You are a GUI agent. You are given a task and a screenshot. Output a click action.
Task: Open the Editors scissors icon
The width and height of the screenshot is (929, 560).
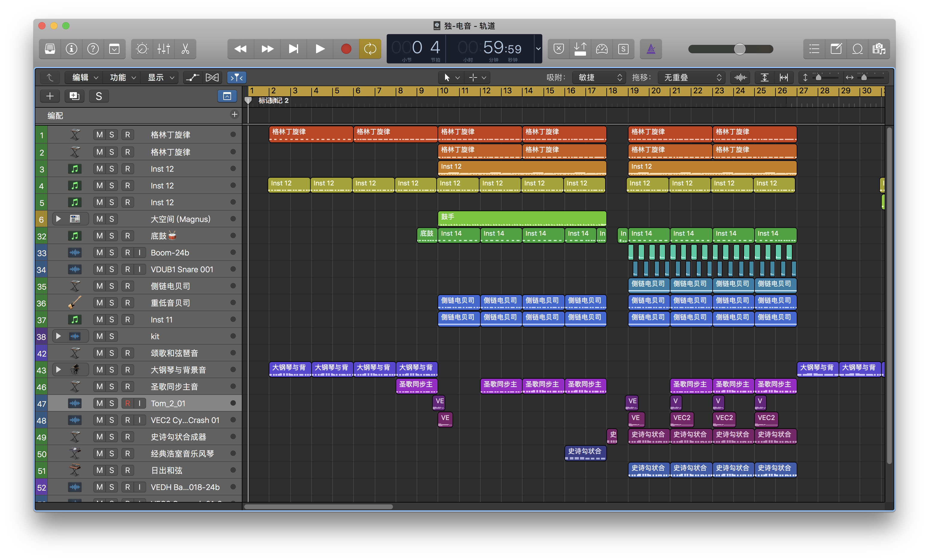(185, 49)
